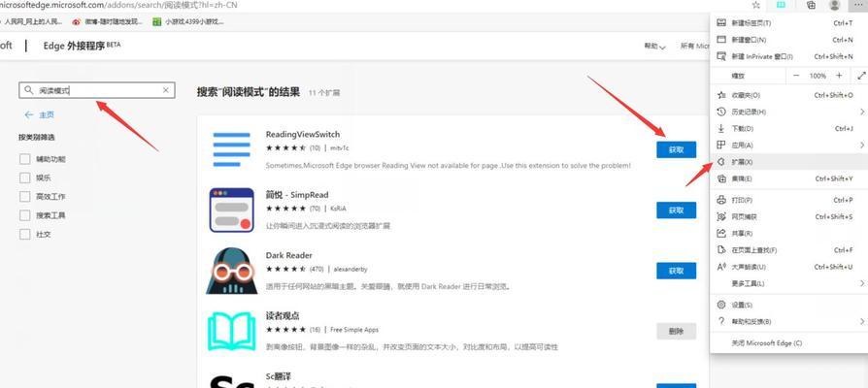The width and height of the screenshot is (868, 388).
Task: Expand the 帮助和反馈(B) submenu
Action: click(x=788, y=321)
